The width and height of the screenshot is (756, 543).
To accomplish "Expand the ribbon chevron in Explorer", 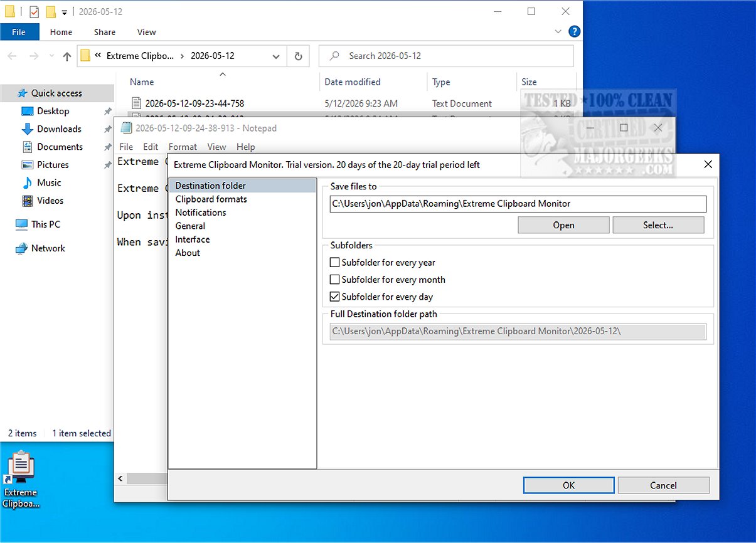I will click(558, 31).
